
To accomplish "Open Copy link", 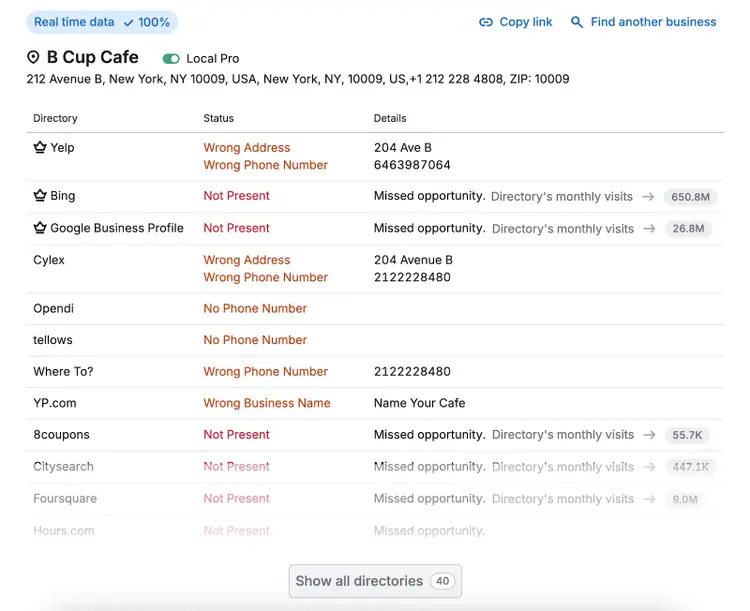I will tap(516, 22).
